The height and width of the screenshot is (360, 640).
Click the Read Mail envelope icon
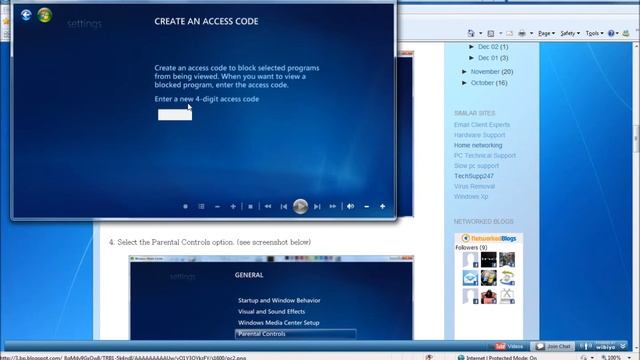(x=509, y=33)
